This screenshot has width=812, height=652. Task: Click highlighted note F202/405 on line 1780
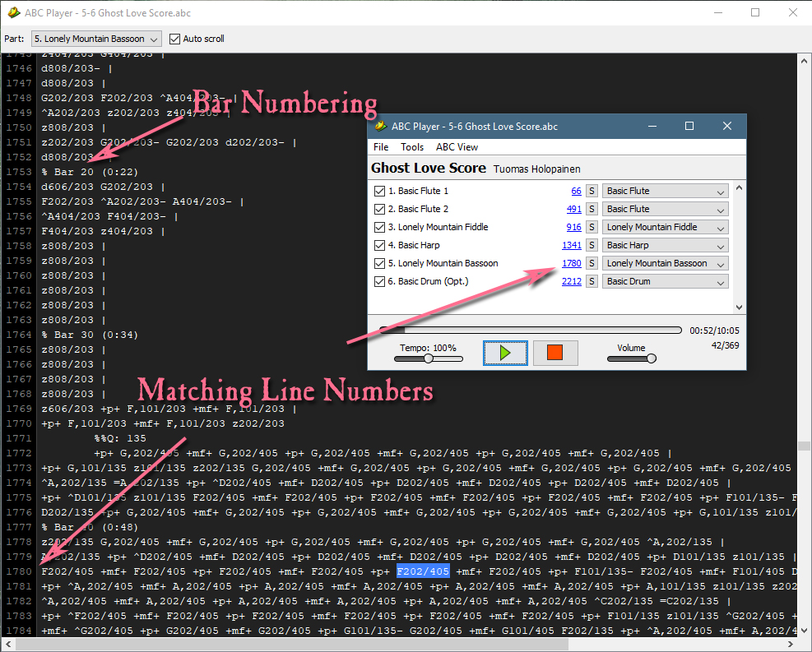[x=423, y=571]
